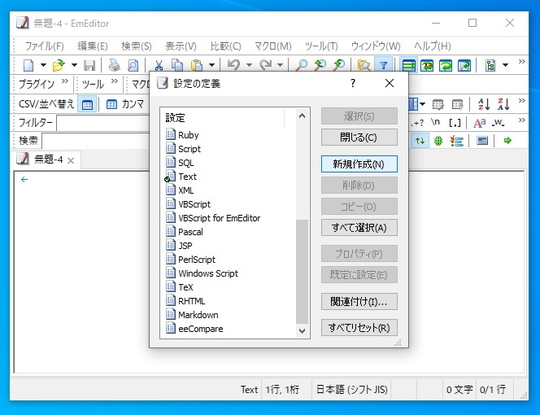Click the up-down arrows search icon

click(420, 141)
